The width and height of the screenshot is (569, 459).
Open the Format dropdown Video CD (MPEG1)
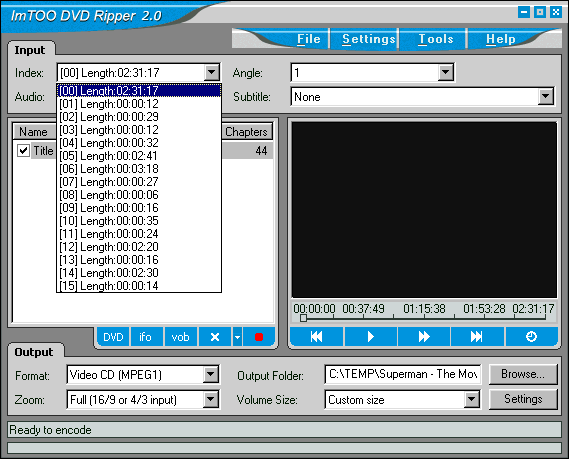pyautogui.click(x=210, y=374)
